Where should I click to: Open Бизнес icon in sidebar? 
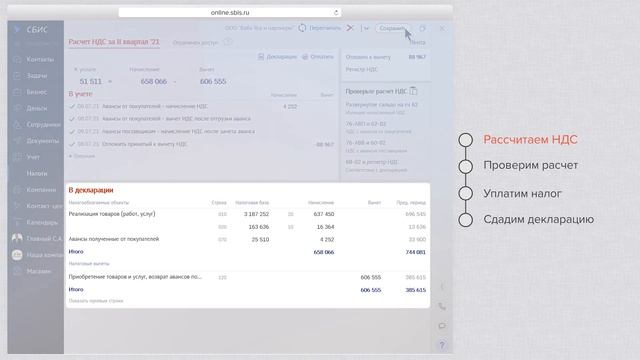(17, 92)
